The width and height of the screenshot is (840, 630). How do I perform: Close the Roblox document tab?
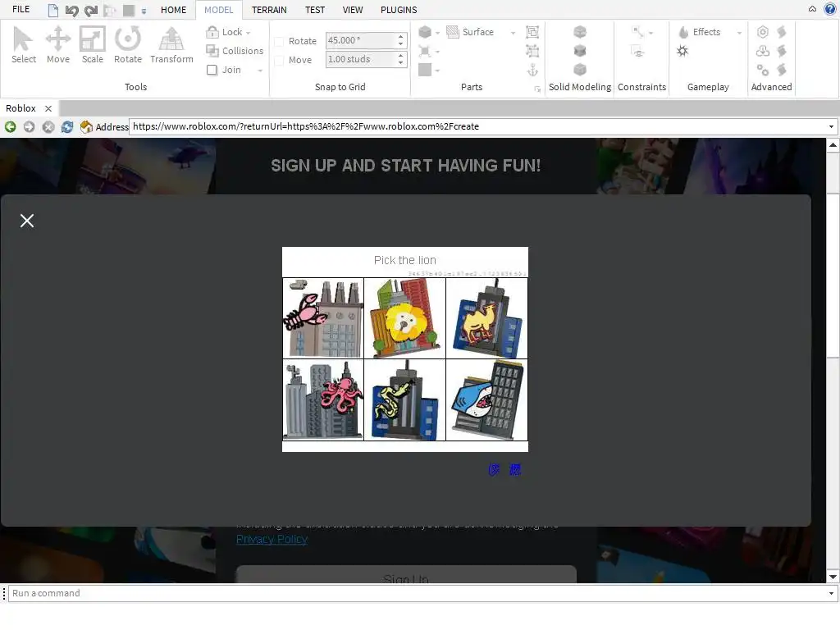point(48,109)
